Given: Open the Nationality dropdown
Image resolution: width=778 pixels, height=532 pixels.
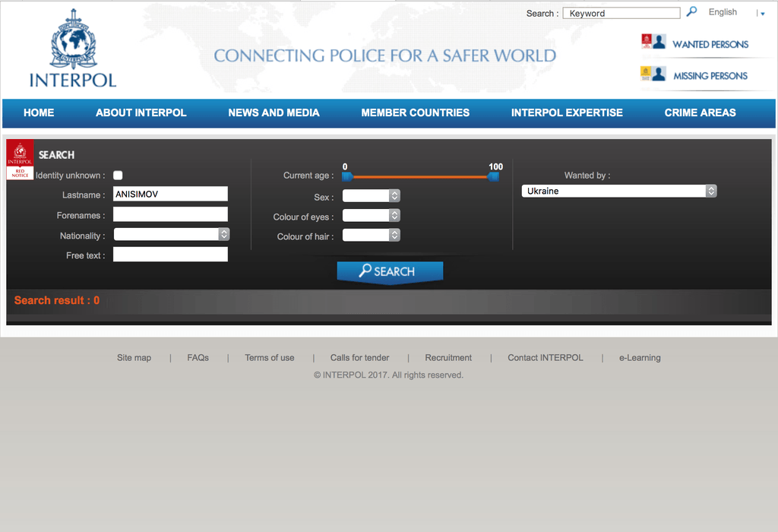Looking at the screenshot, I should (x=171, y=235).
